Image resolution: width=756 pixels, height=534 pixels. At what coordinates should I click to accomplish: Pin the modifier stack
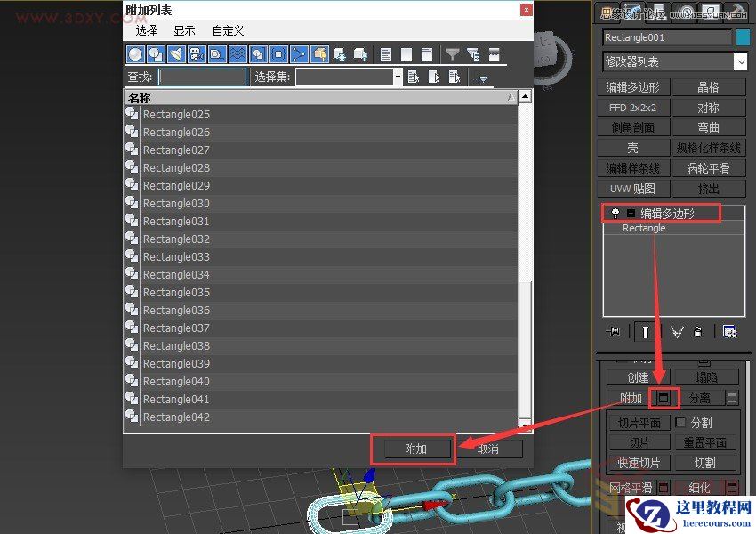tap(613, 331)
